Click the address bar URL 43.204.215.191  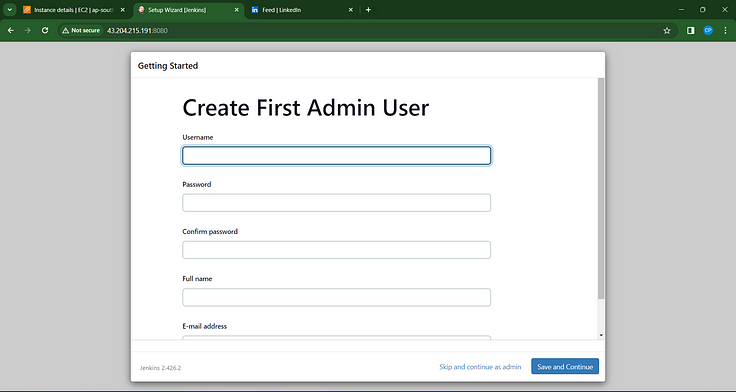[137, 31]
